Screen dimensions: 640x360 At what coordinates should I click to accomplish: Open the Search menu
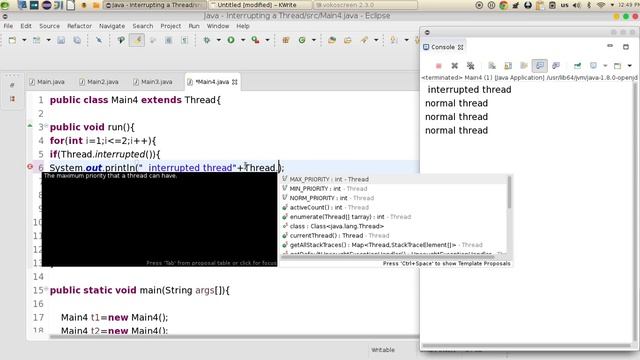coord(143,26)
